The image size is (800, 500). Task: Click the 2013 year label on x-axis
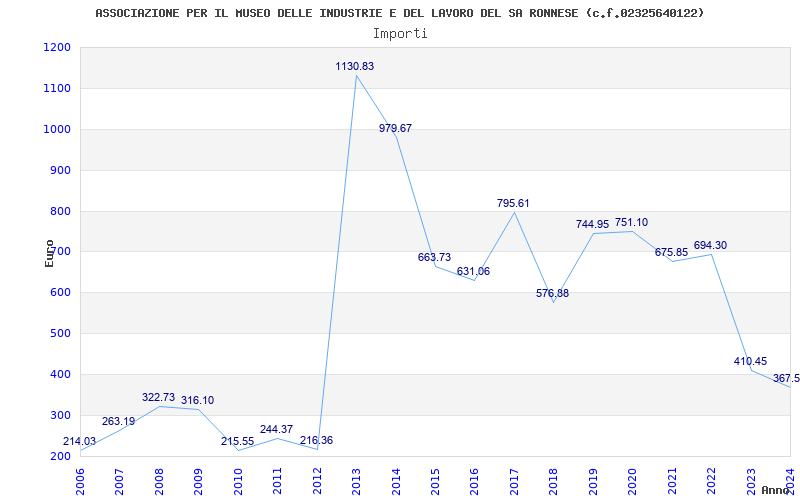pyautogui.click(x=357, y=481)
